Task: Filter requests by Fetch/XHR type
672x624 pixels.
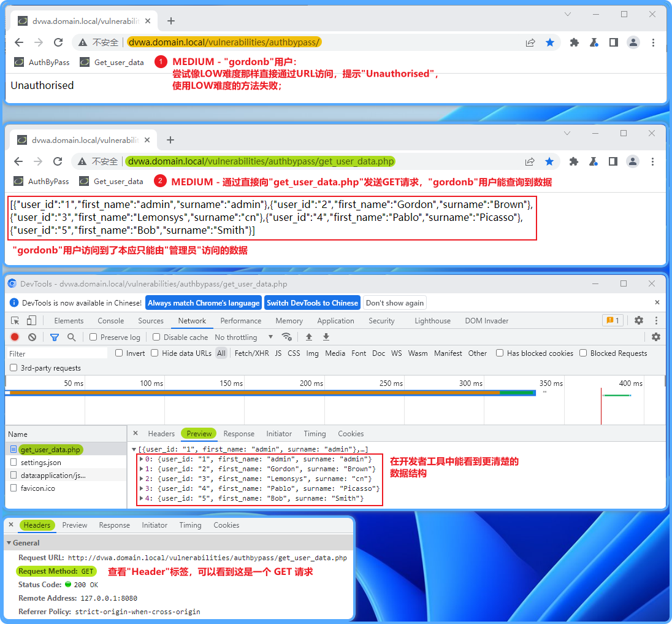Action: point(251,353)
